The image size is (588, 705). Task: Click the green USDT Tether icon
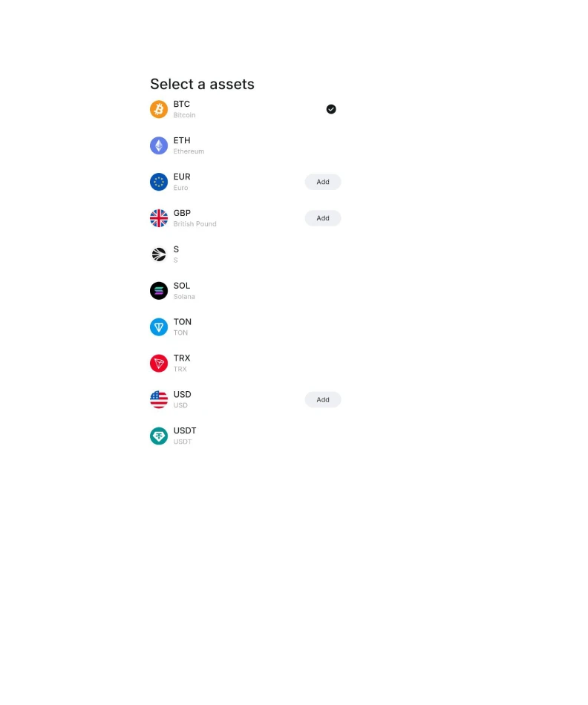click(x=159, y=436)
